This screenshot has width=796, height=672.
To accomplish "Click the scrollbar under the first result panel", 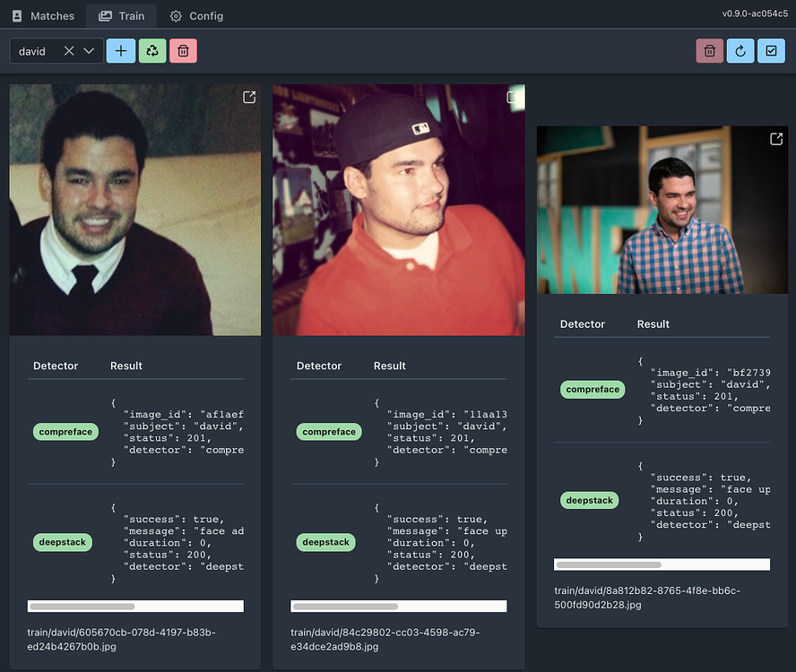I will click(x=134, y=606).
